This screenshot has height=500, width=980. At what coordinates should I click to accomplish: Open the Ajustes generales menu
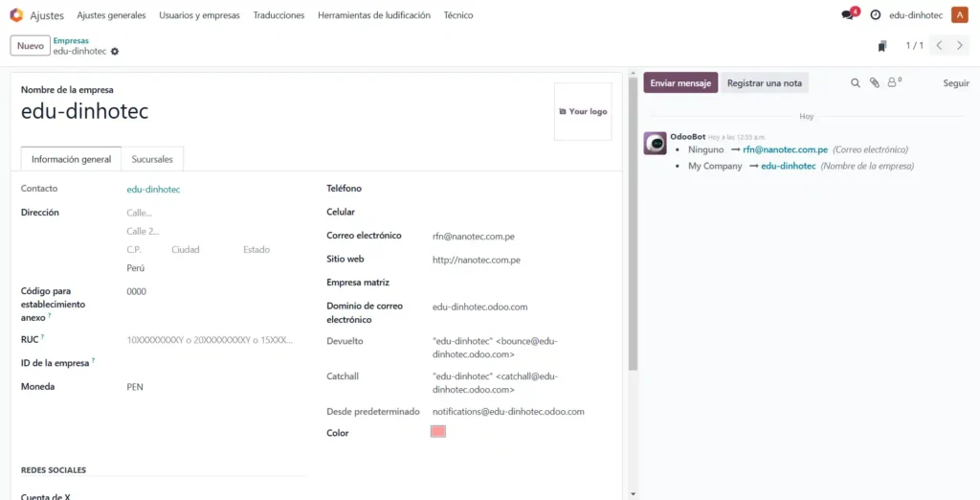(x=111, y=15)
